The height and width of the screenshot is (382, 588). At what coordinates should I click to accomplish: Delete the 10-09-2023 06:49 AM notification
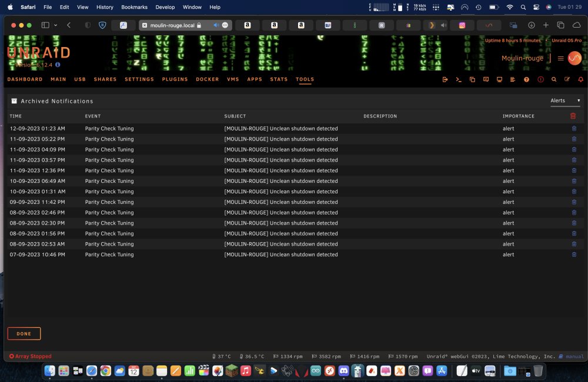tap(574, 181)
